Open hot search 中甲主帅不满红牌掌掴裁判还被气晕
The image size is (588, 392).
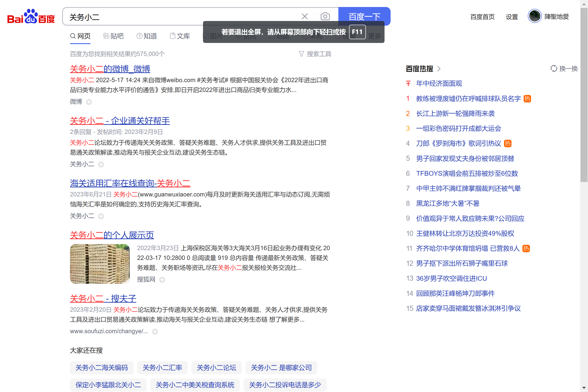point(468,189)
